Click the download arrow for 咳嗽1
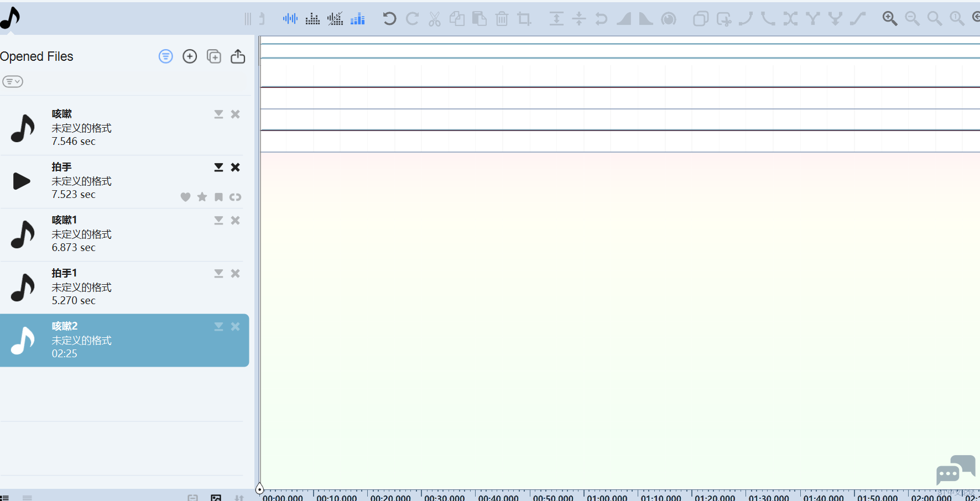The image size is (980, 501). (218, 221)
